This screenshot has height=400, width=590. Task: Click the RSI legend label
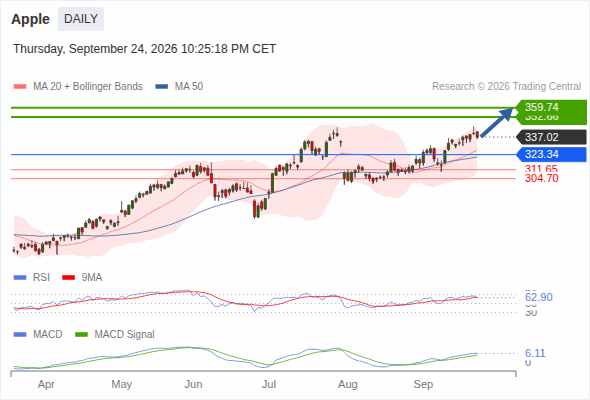(41, 278)
